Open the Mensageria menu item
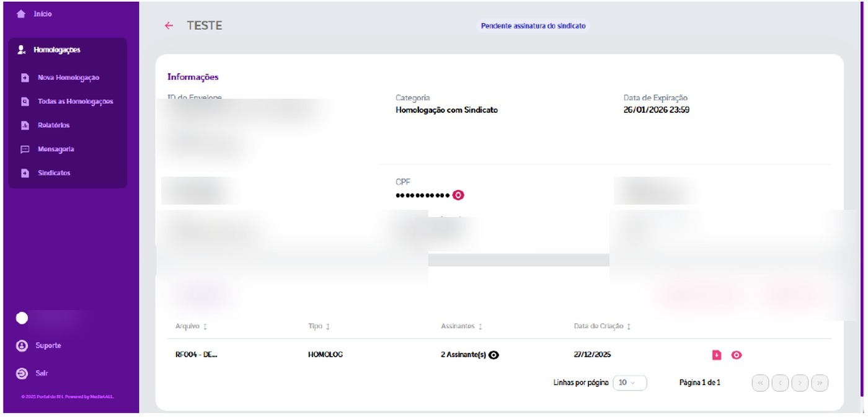Image resolution: width=868 pixels, height=418 pixels. (56, 149)
